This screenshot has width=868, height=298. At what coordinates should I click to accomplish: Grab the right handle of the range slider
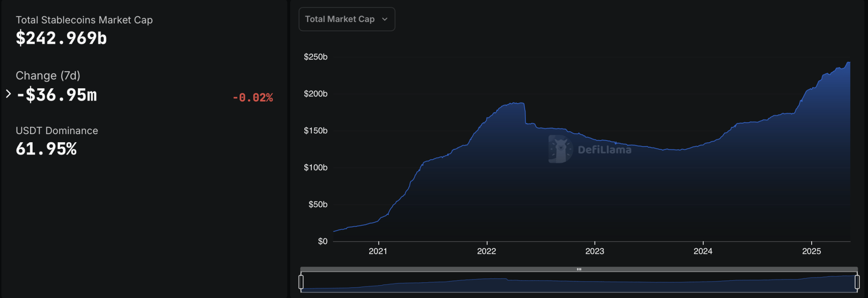pyautogui.click(x=857, y=282)
